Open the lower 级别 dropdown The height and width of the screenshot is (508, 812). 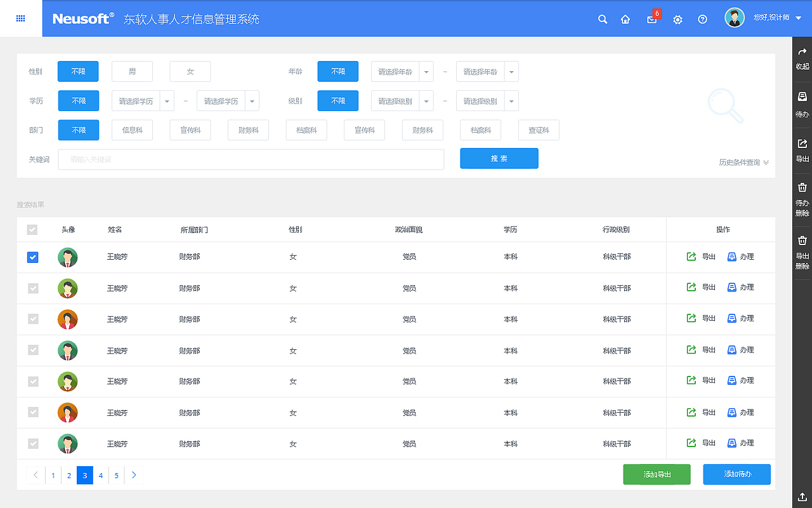[x=402, y=101]
